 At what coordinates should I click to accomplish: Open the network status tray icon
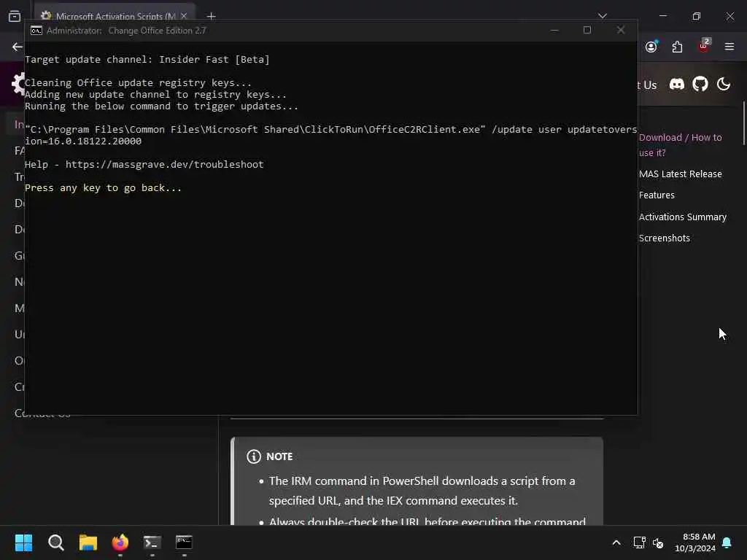(639, 542)
